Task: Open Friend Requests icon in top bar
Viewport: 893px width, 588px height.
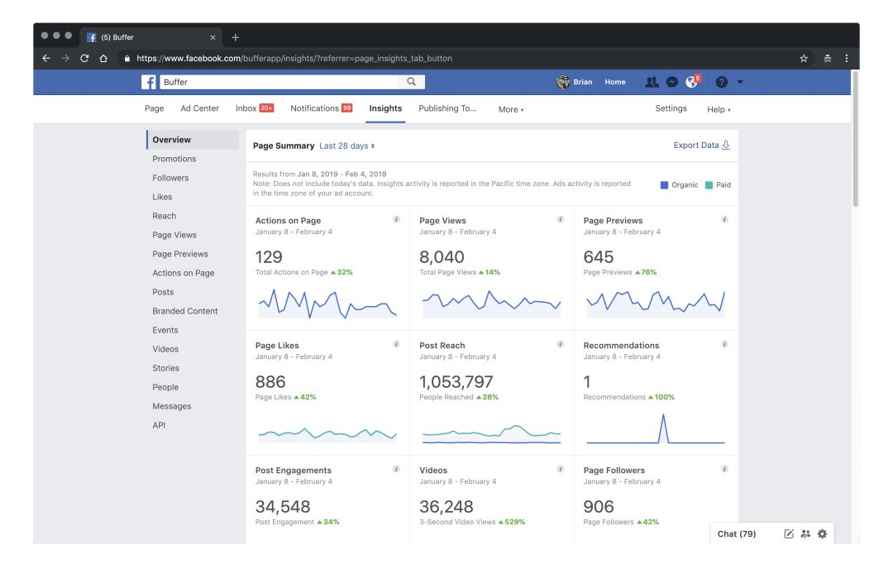Action: click(652, 82)
